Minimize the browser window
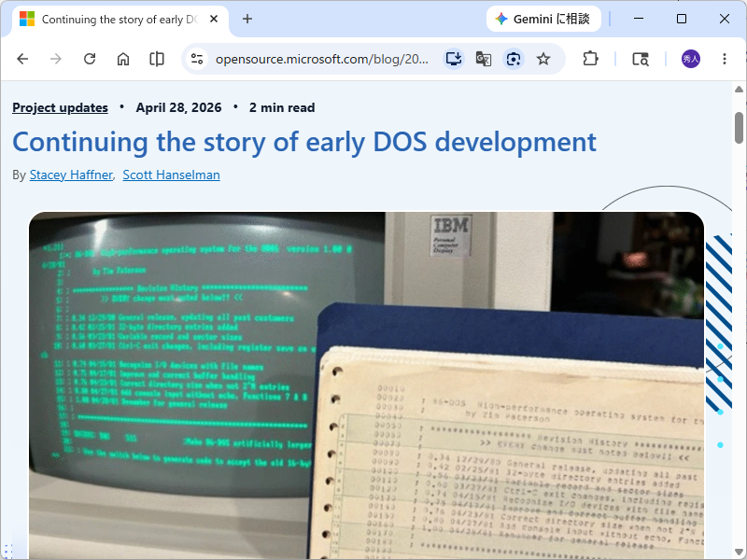 pyautogui.click(x=639, y=19)
